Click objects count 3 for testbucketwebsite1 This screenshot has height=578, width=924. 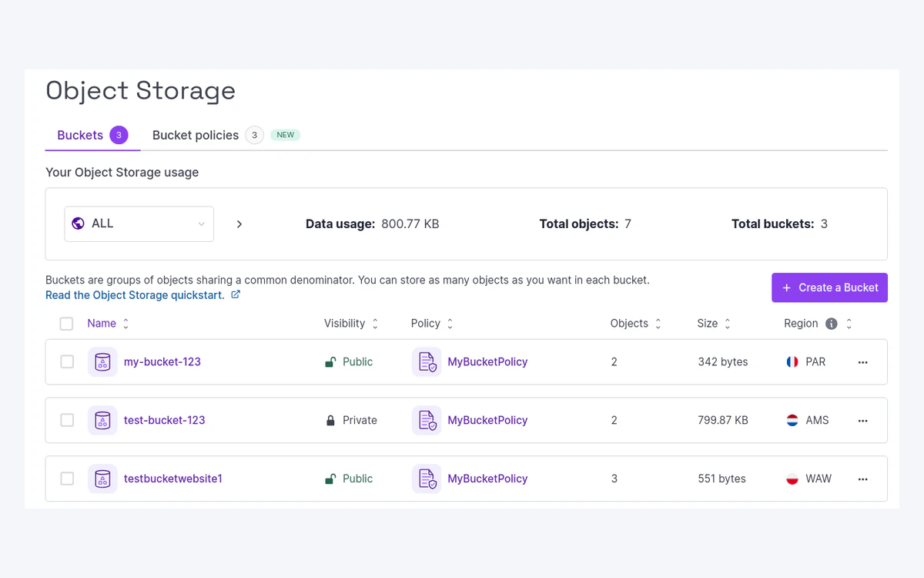614,479
